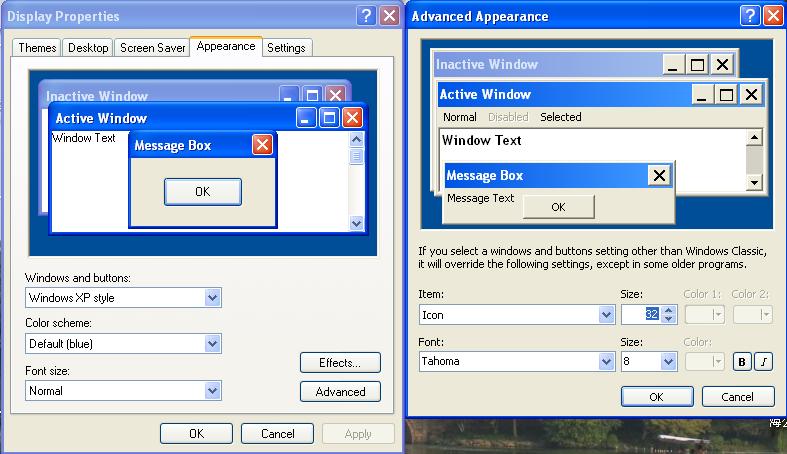Image resolution: width=787 pixels, height=454 pixels.
Task: Expand the Windows and buttons dropdown
Action: [x=212, y=297]
